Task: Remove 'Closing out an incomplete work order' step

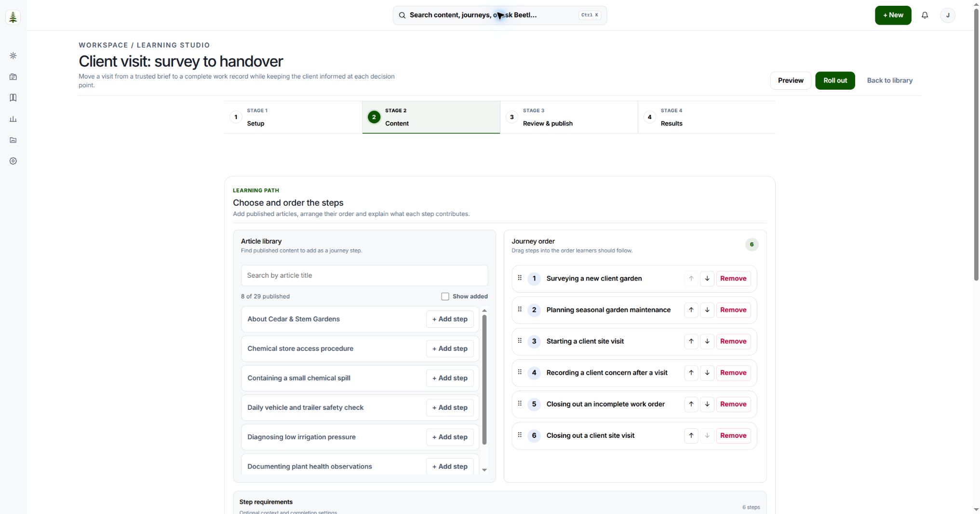Action: click(x=733, y=404)
